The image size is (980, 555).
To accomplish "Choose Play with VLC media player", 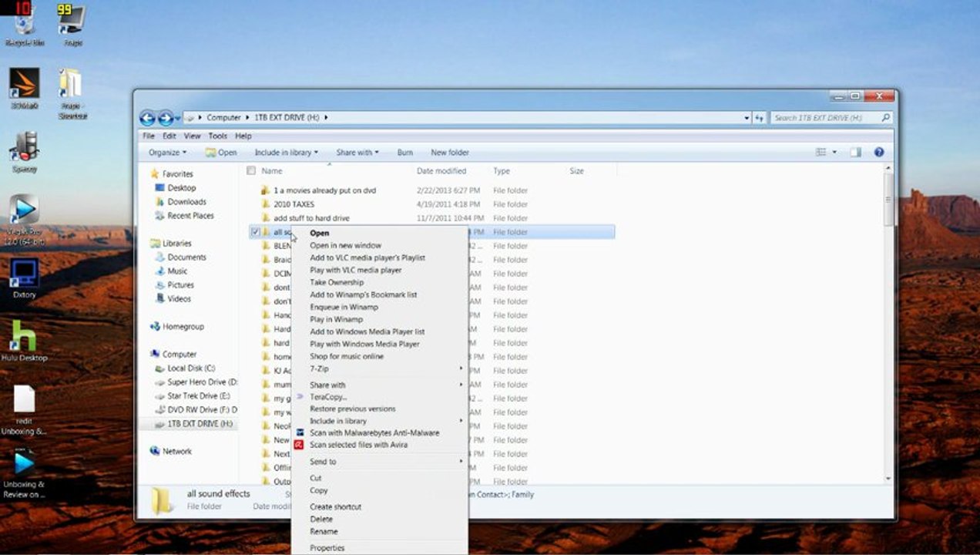I will click(355, 270).
